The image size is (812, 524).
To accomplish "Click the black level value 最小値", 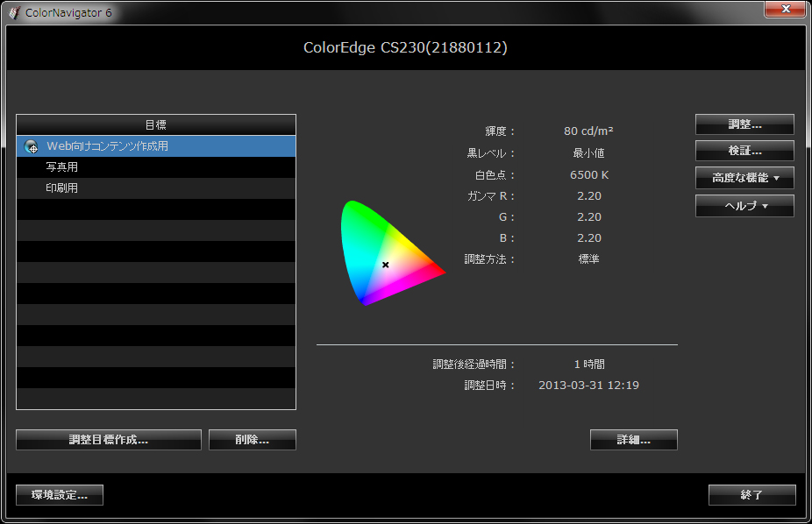I will tap(588, 153).
